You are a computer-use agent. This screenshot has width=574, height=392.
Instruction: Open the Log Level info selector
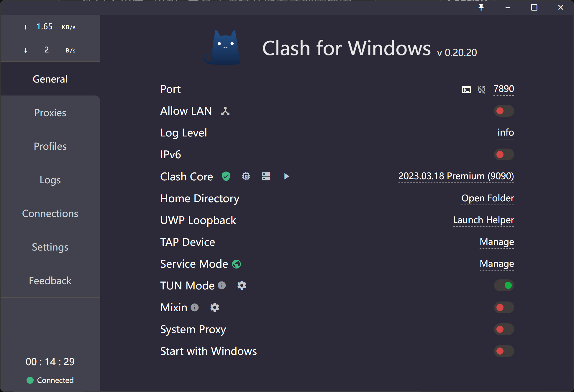(506, 133)
